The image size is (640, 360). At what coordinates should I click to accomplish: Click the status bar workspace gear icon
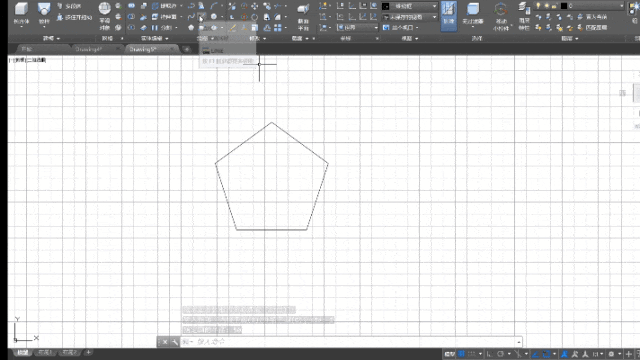coord(611,354)
